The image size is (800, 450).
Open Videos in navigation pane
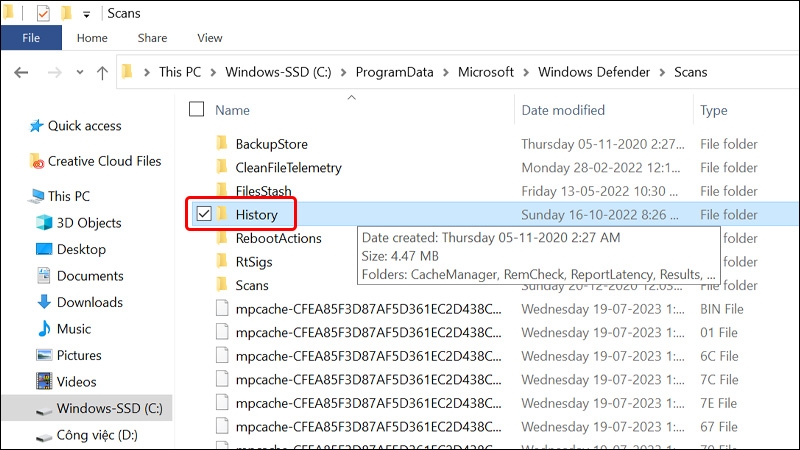(x=76, y=382)
